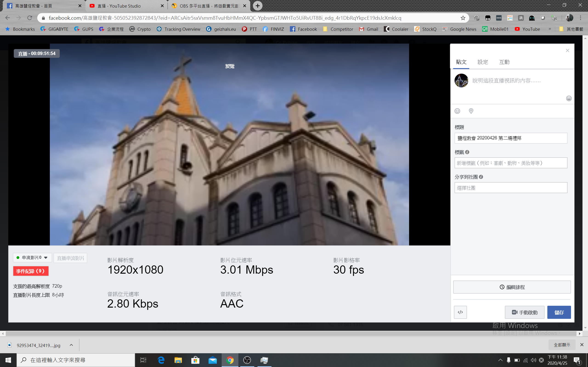The width and height of the screenshot is (588, 367).
Task: Click the 標籤 info icon
Action: [x=467, y=152]
